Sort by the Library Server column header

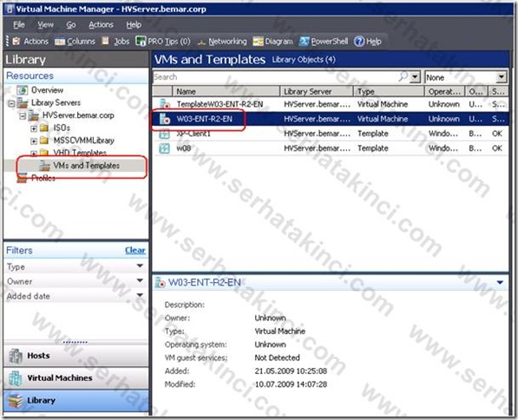pyautogui.click(x=317, y=91)
